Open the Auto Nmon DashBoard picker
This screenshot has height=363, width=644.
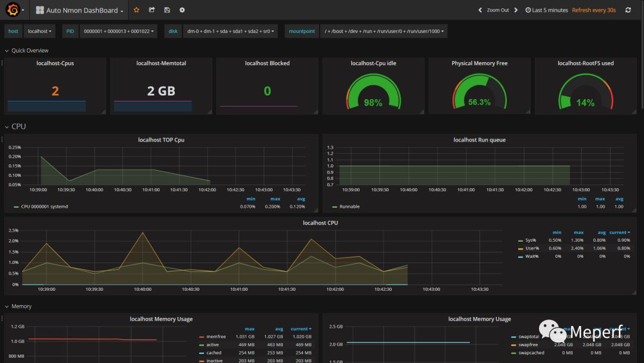(85, 10)
